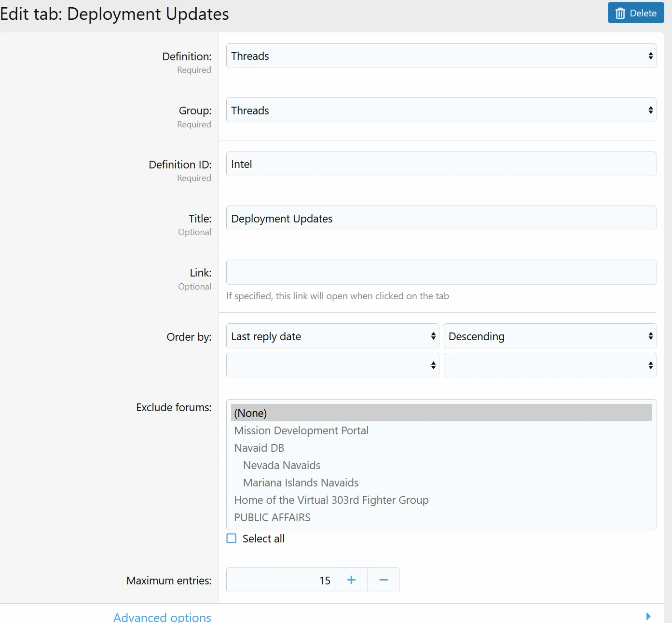Select Mission Development Portal forum
Image resolution: width=672 pixels, height=623 pixels.
(x=301, y=430)
